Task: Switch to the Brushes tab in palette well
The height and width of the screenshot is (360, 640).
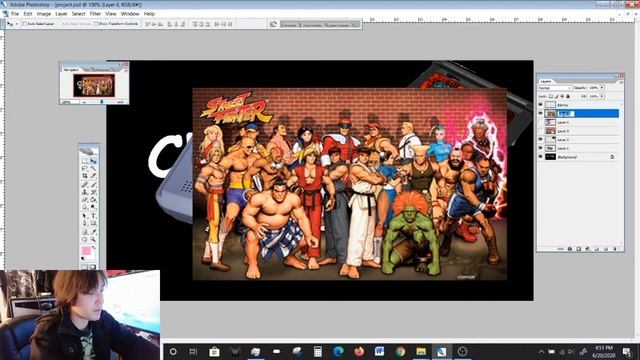Action: tap(289, 25)
